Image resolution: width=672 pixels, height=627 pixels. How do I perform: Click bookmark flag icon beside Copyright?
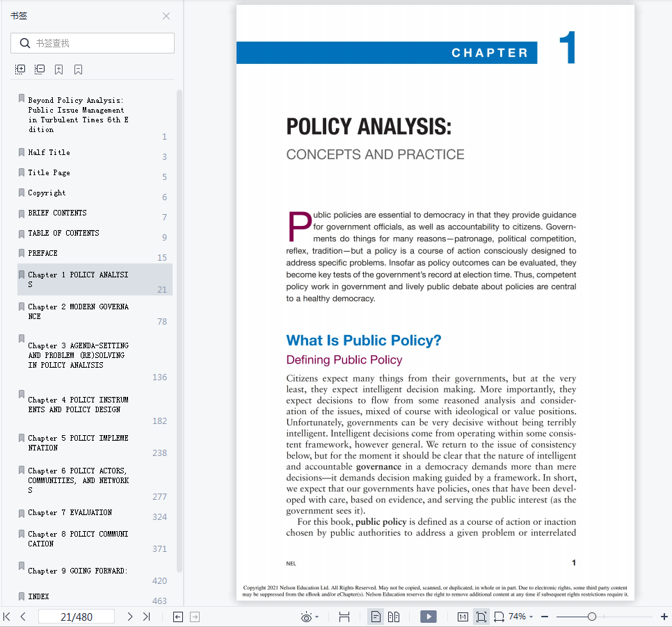pos(22,193)
